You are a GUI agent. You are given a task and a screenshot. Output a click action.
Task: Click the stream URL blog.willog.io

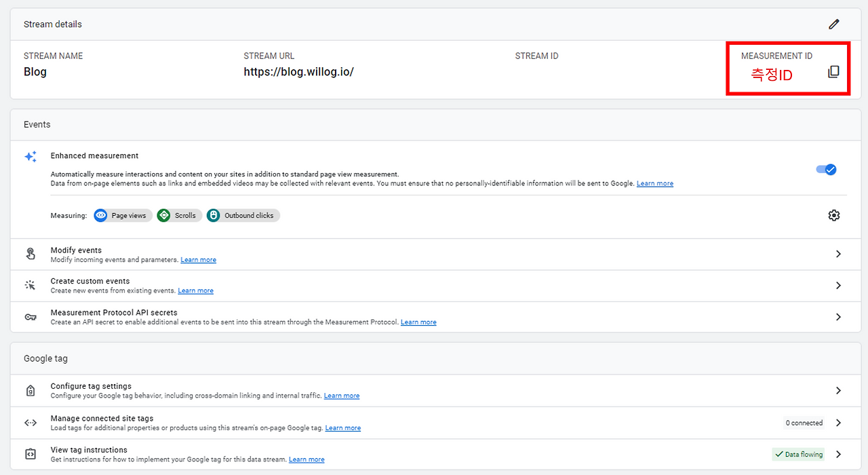click(x=298, y=72)
